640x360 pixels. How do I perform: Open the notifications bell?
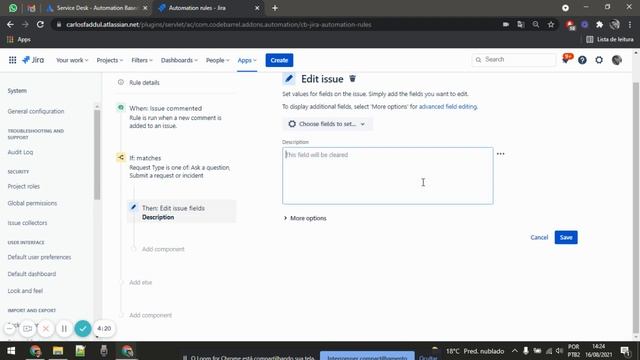click(x=566, y=60)
